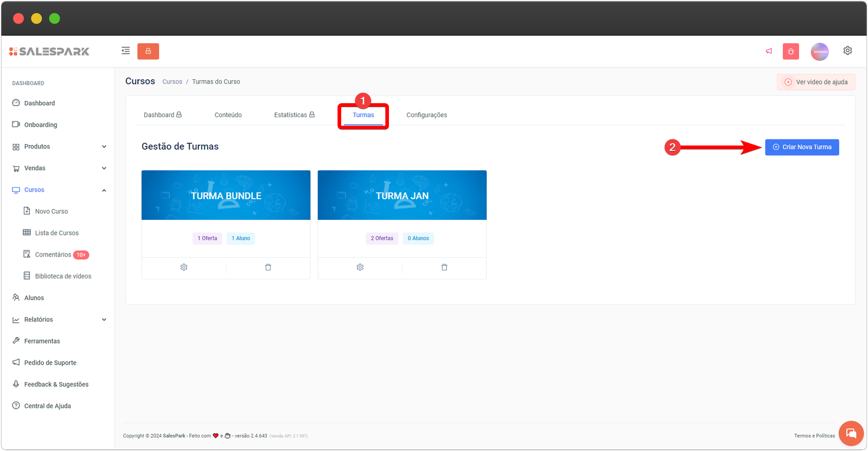Click the sidebar collapse menu icon
This screenshot has width=868, height=451.
(x=126, y=51)
